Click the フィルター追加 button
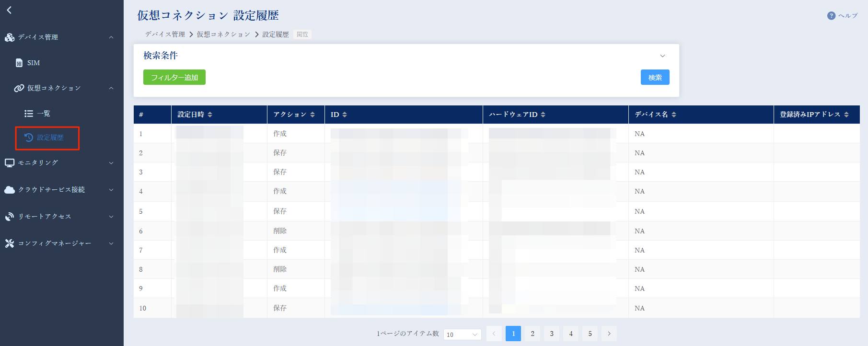Screen dimensions: 868x346 [x=174, y=77]
